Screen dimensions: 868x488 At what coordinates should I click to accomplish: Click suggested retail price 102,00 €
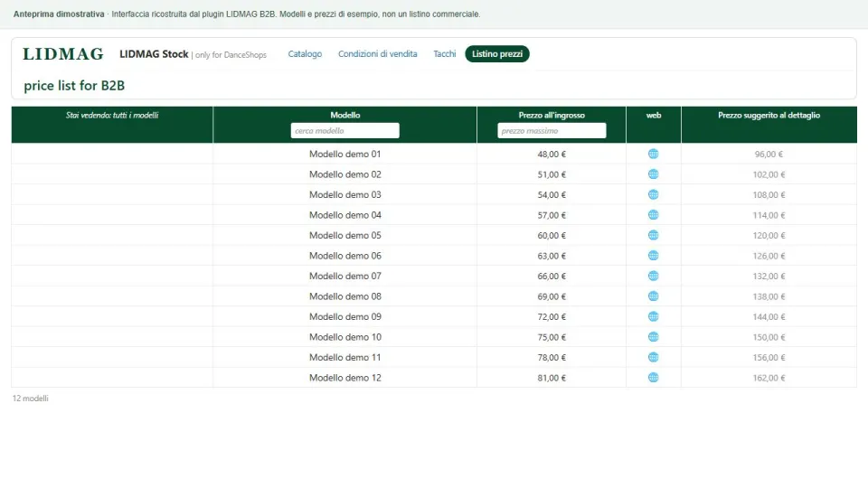(769, 174)
